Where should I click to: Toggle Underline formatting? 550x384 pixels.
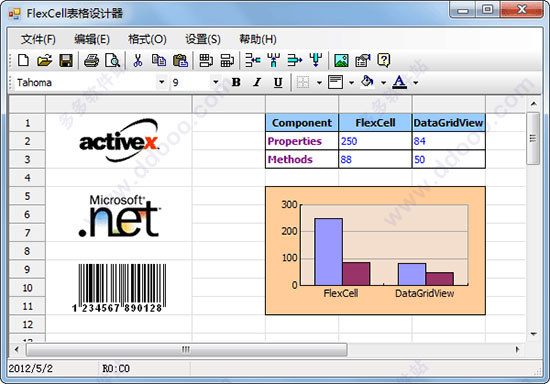[x=278, y=82]
